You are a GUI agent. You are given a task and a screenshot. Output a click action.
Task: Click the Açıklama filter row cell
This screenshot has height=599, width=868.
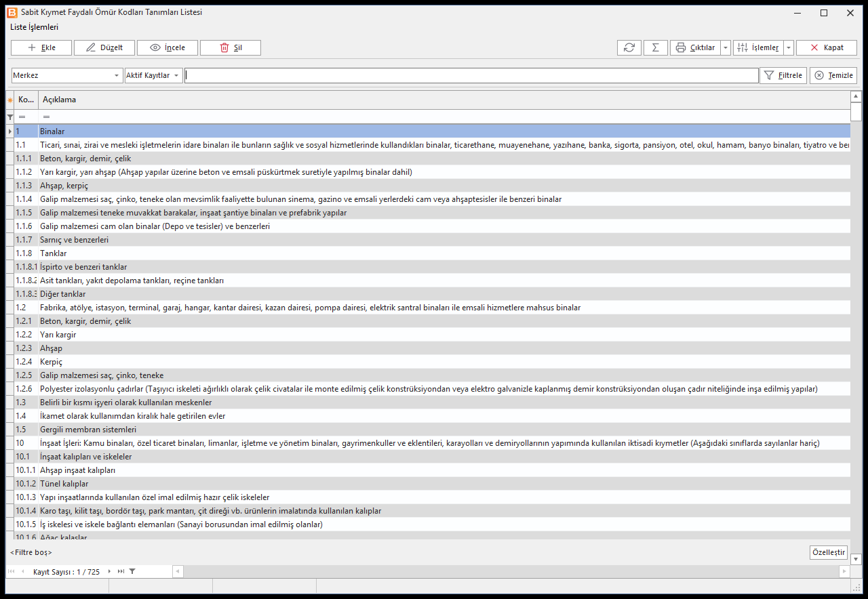444,117
